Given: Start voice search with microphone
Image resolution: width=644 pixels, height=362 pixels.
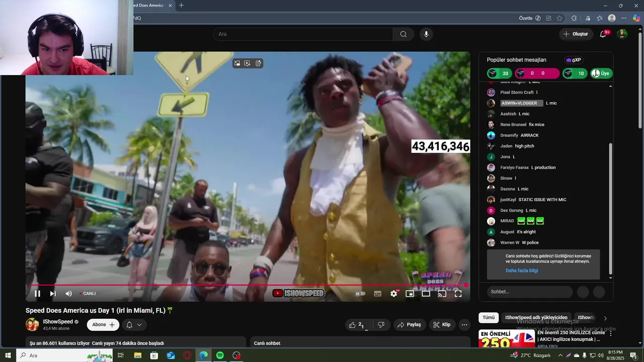Looking at the screenshot, I should (x=426, y=34).
